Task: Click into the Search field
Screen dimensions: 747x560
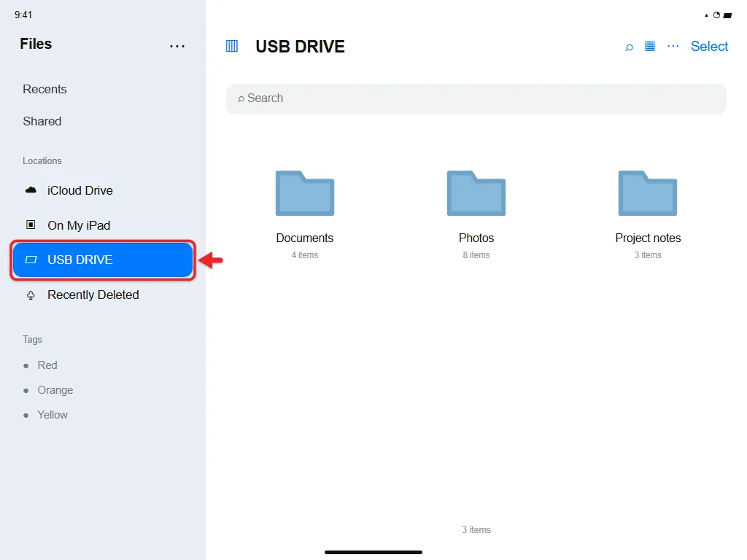Action: coord(476,98)
